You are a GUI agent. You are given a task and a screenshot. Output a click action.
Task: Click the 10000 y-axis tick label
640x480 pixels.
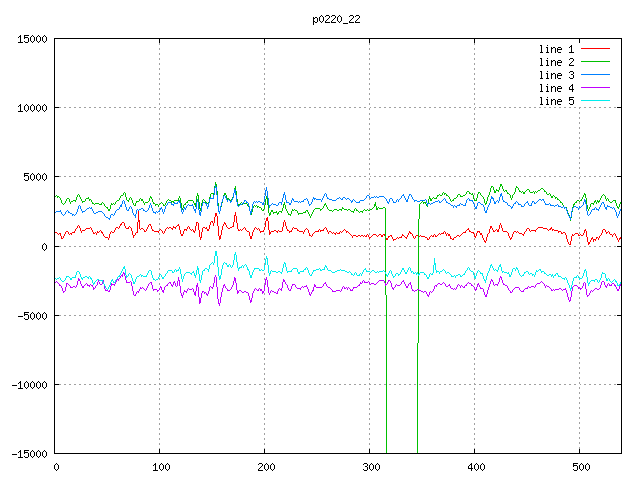click(x=32, y=108)
